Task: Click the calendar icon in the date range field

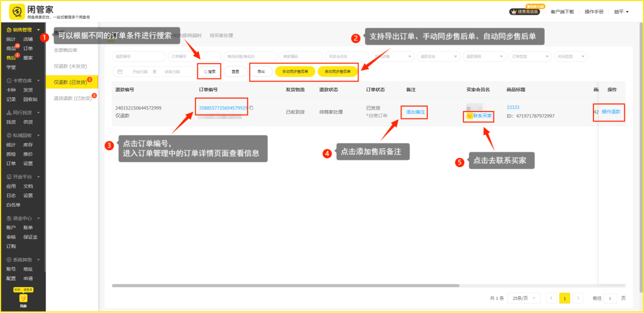Action: coord(120,72)
